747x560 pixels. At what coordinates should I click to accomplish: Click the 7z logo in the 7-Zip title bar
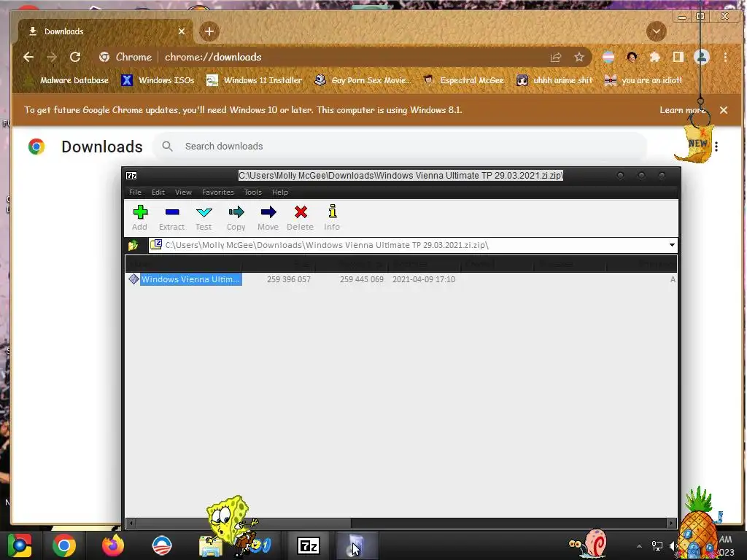131,176
